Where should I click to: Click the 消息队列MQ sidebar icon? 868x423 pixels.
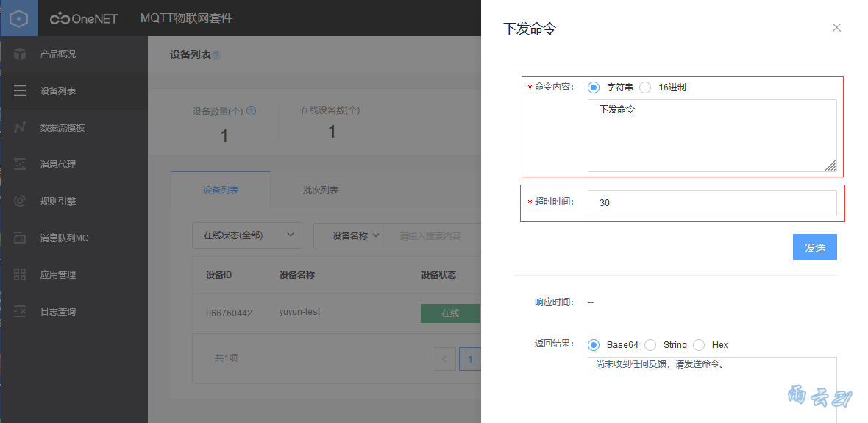tap(20, 238)
